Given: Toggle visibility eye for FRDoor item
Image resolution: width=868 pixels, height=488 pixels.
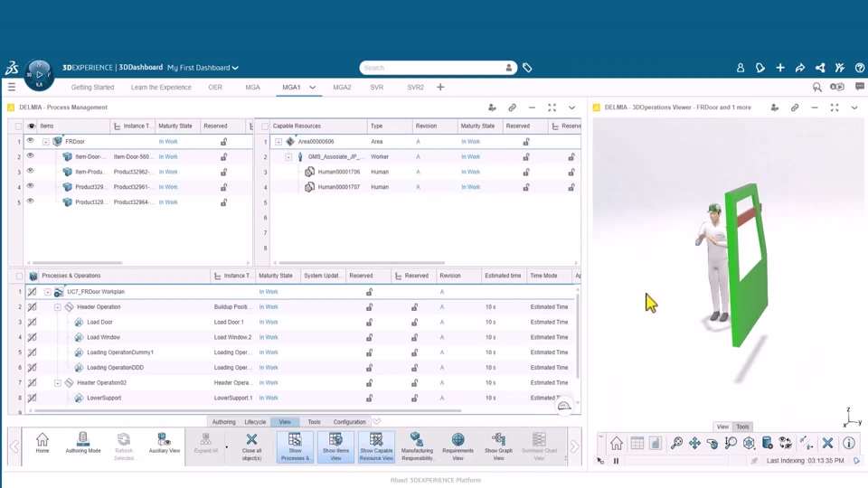Looking at the screenshot, I should coord(30,142).
